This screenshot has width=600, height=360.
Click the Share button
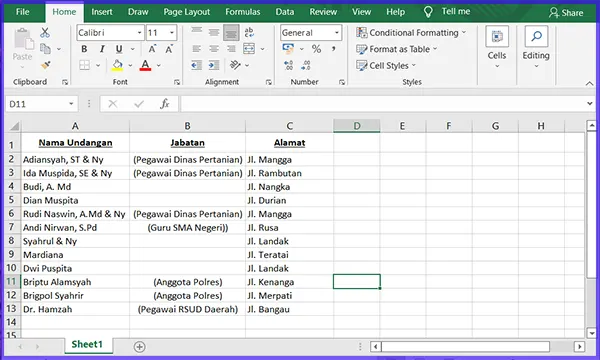click(x=566, y=13)
